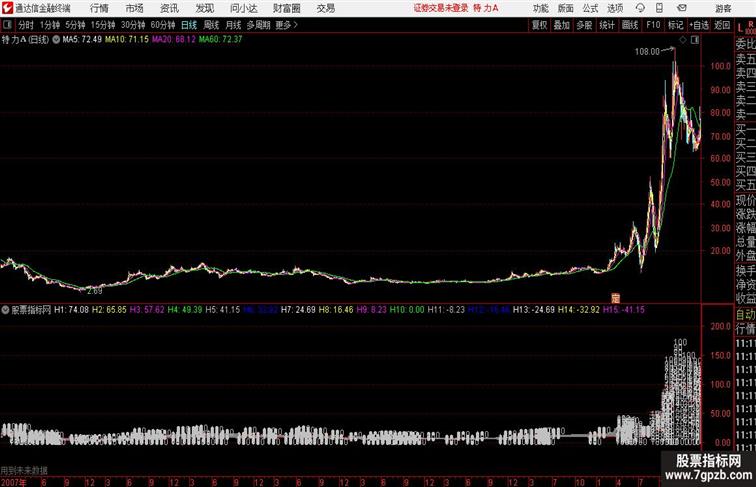
Task: Open the 版面 menu
Action: 566,8
